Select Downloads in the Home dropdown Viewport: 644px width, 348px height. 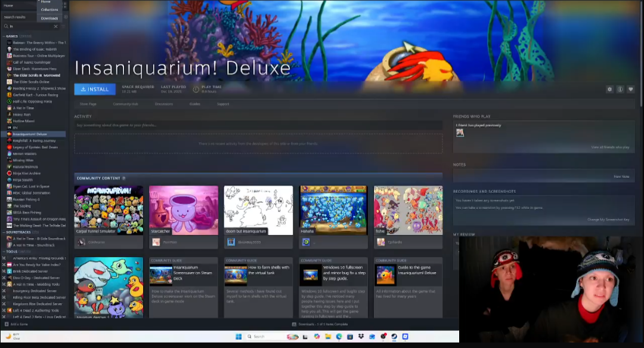pos(49,18)
